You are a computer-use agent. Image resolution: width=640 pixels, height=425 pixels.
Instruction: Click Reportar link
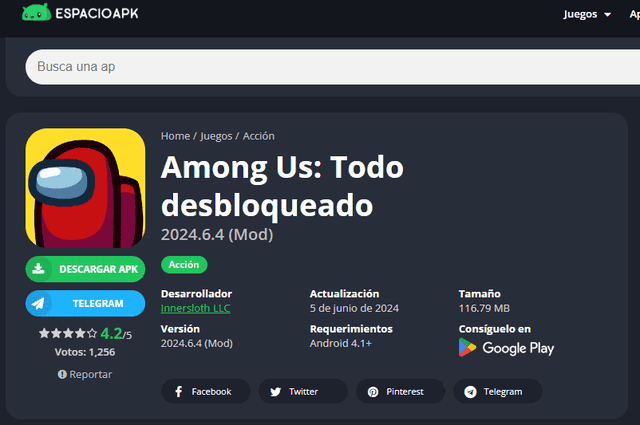(x=90, y=374)
